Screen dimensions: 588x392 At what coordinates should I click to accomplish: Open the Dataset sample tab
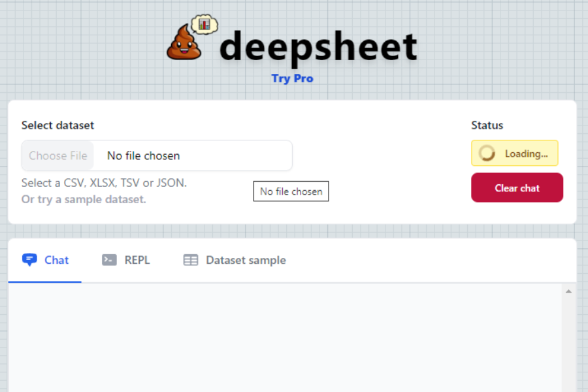pos(234,259)
